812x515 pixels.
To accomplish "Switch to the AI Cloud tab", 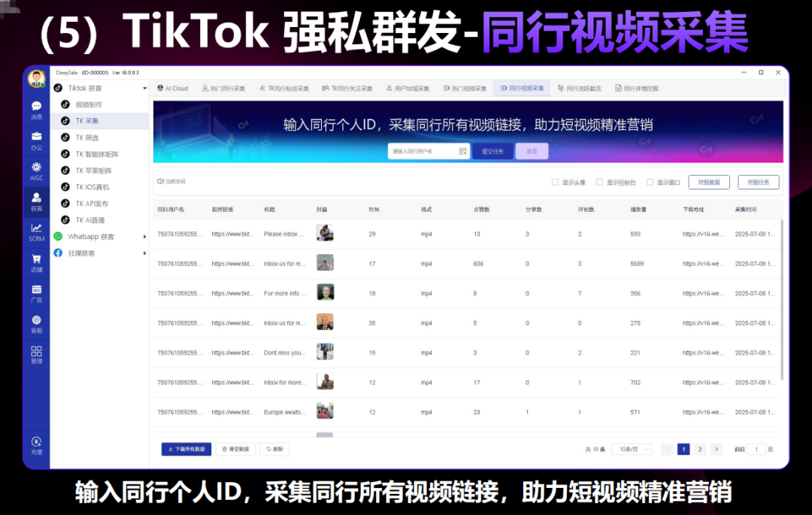I will tap(172, 89).
